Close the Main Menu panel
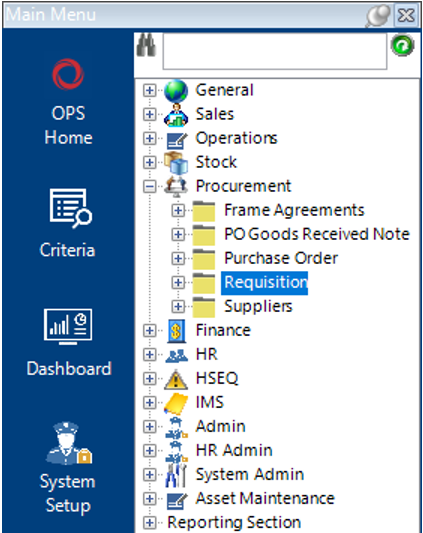The width and height of the screenshot is (423, 533). pyautogui.click(x=406, y=15)
